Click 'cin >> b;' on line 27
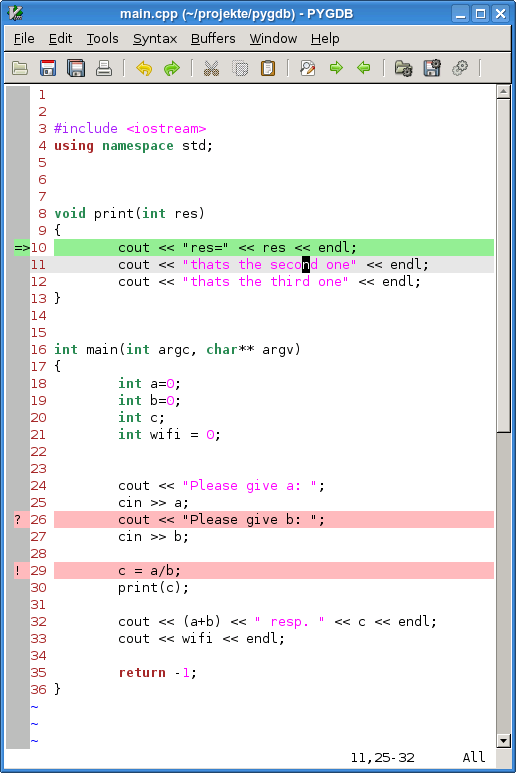Viewport: 516px width, 773px height. pos(153,537)
